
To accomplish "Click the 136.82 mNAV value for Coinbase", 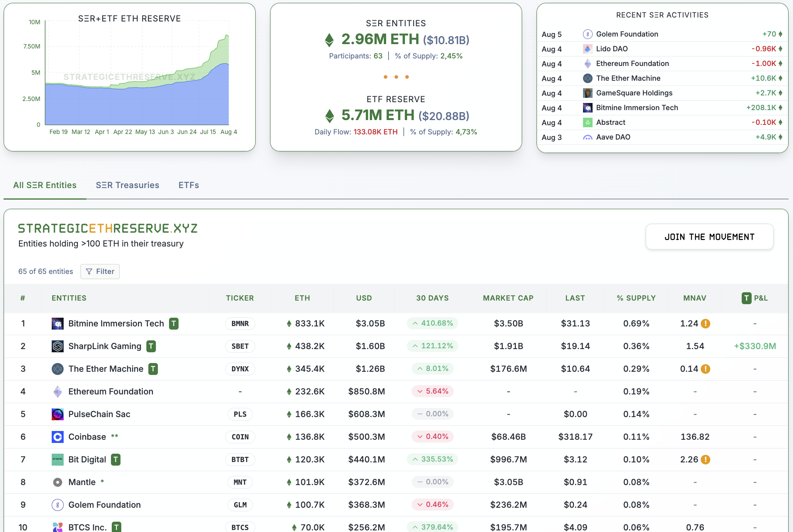I will coord(695,437).
